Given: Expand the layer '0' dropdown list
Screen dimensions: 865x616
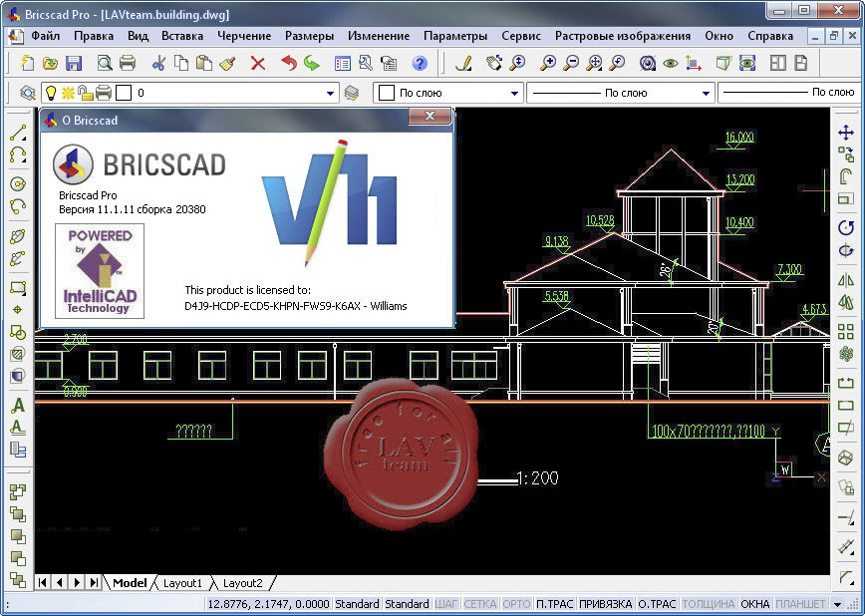Looking at the screenshot, I should [330, 94].
